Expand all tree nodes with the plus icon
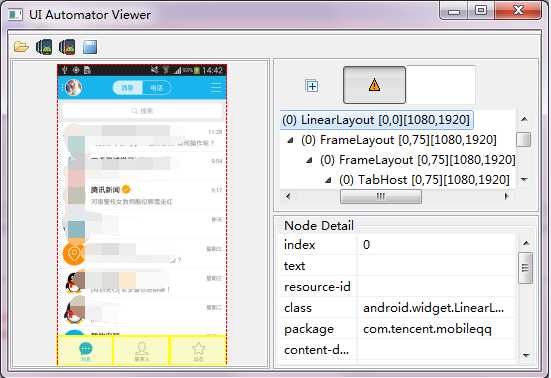This screenshot has height=378, width=551. tap(312, 86)
